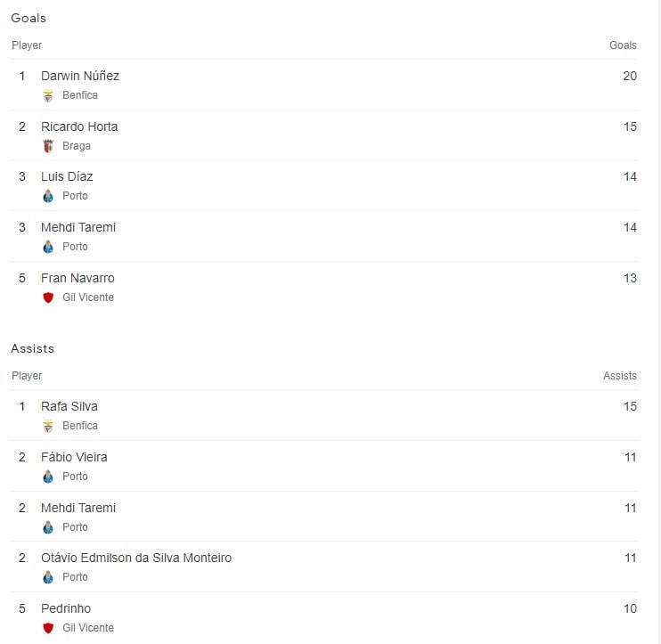Click Porto crest under Luis Díaz
661x644 pixels.
(x=48, y=196)
